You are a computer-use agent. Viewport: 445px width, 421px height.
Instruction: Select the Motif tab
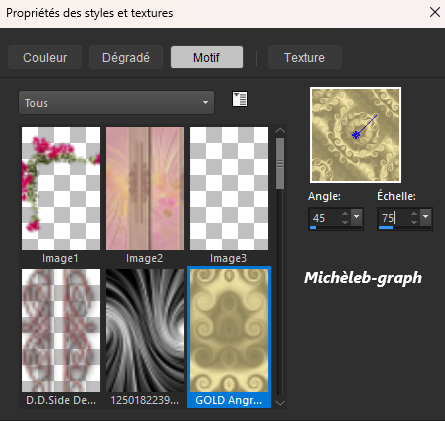[207, 57]
